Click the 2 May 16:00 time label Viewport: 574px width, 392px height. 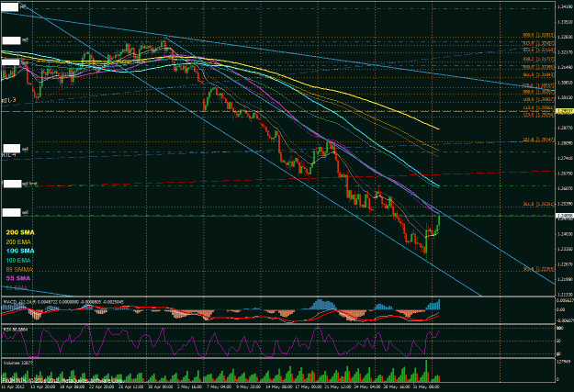click(x=189, y=386)
